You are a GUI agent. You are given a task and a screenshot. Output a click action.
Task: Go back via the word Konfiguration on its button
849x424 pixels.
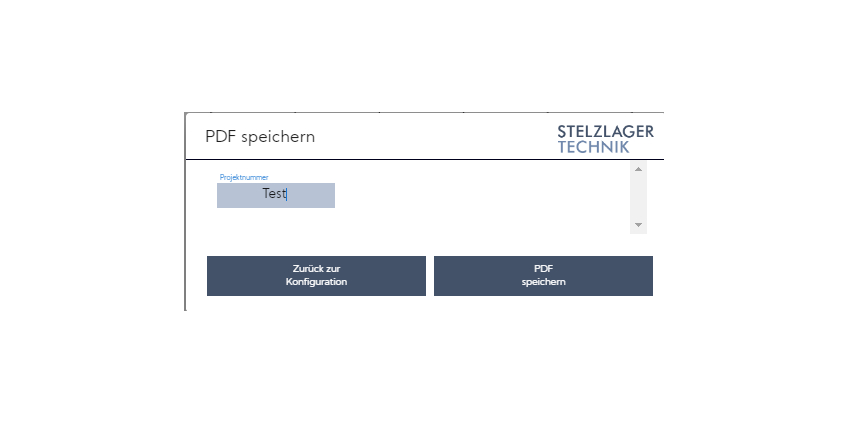[316, 282]
